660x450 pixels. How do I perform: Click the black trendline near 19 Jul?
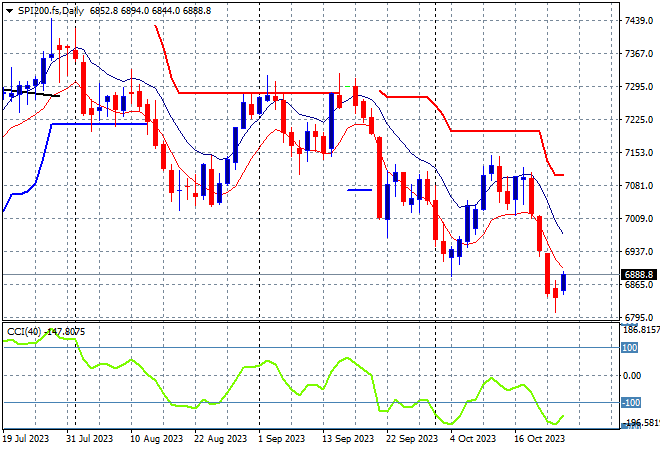click(x=31, y=93)
